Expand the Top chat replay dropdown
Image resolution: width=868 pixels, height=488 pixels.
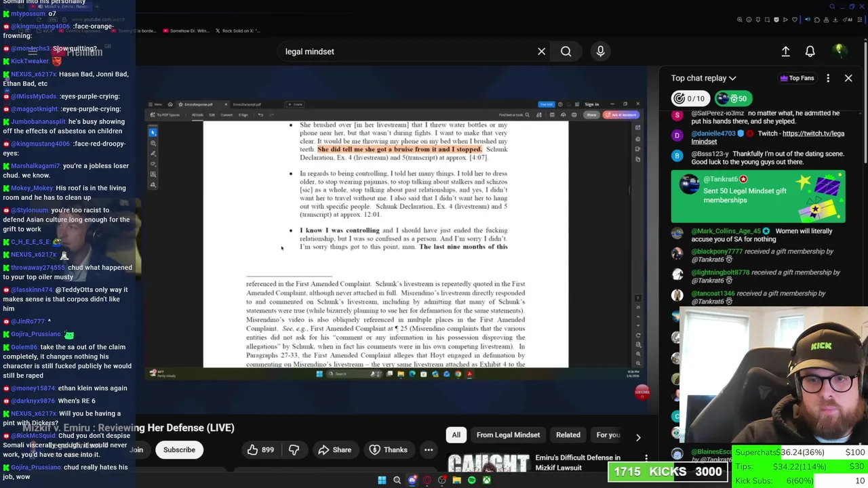[x=703, y=78]
